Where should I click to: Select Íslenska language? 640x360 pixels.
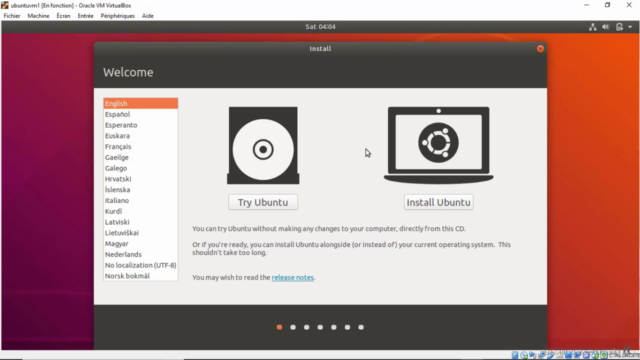(x=140, y=190)
